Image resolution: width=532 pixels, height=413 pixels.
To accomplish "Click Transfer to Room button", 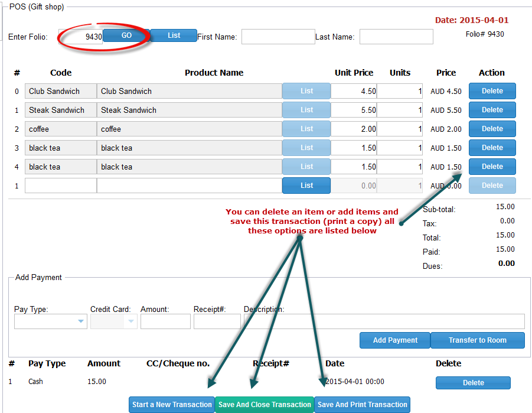I will tap(478, 340).
